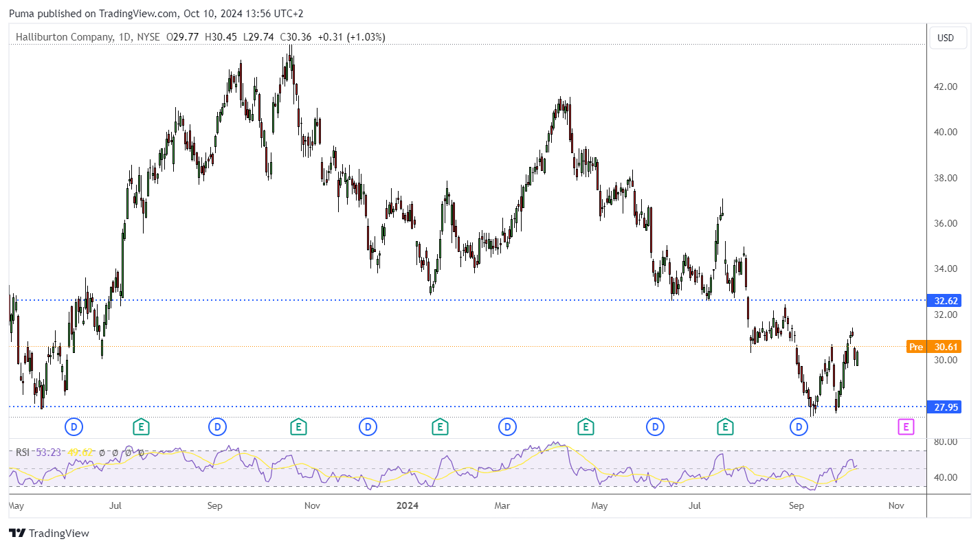The height and width of the screenshot is (548, 980).
Task: Click the 38.00 price axis label
Action: pos(946,178)
